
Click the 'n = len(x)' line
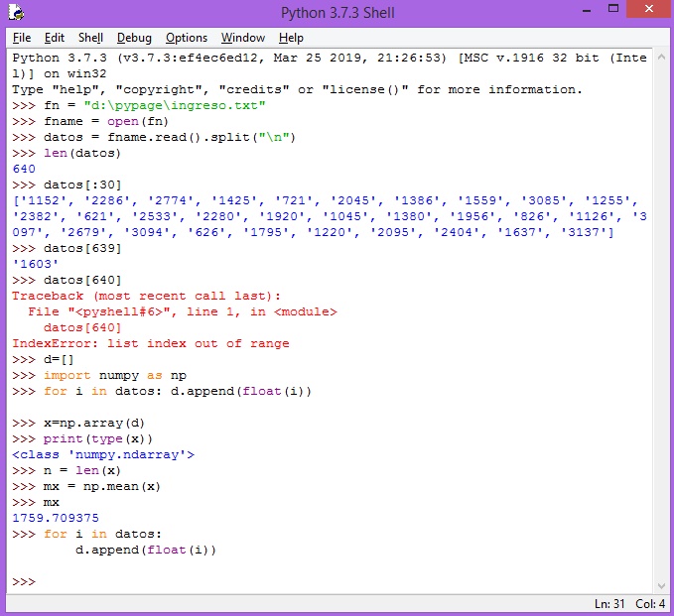[x=82, y=470]
